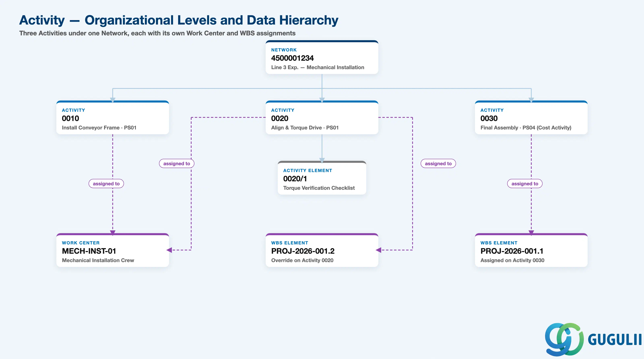
Task: Click the text "Line 3 Exp. — Mechanical Installation"
Action: 318,67
